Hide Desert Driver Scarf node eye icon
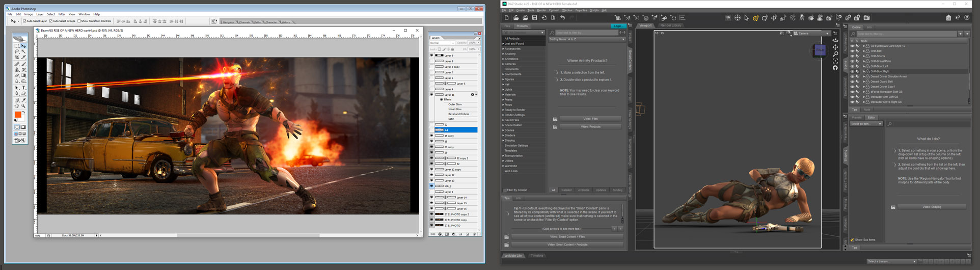Image resolution: width=980 pixels, height=270 pixels. coord(852,87)
